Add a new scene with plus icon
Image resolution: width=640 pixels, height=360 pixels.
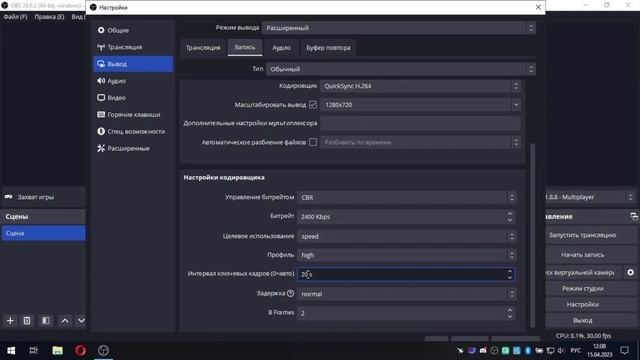point(10,321)
